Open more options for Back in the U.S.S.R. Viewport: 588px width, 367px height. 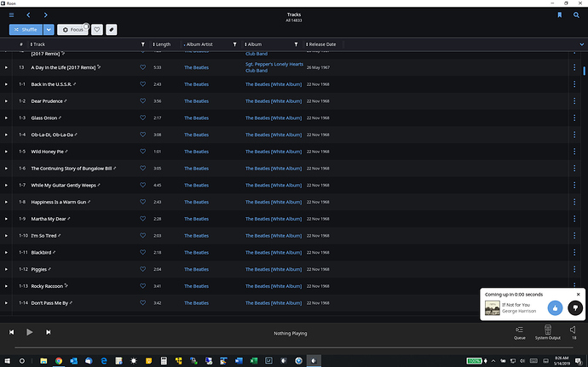click(x=574, y=84)
